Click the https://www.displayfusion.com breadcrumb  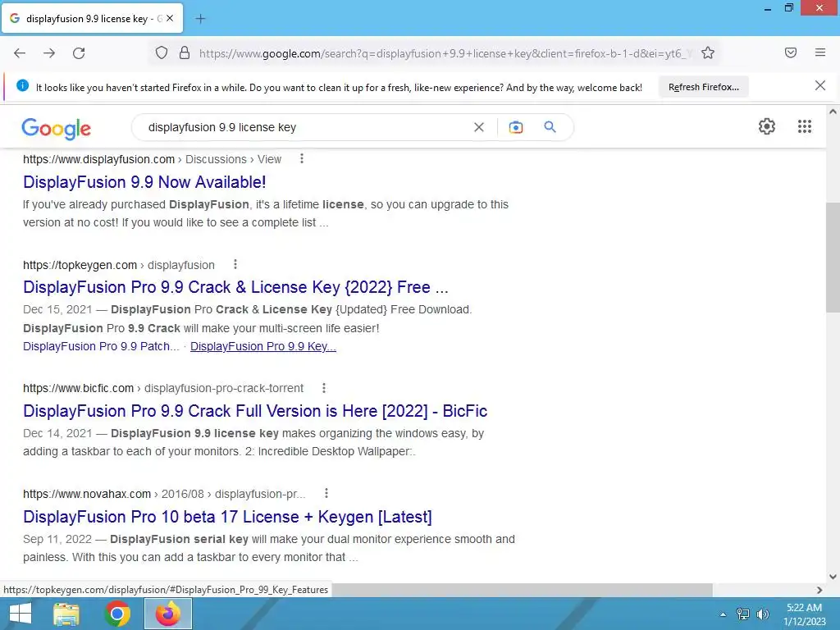98,159
